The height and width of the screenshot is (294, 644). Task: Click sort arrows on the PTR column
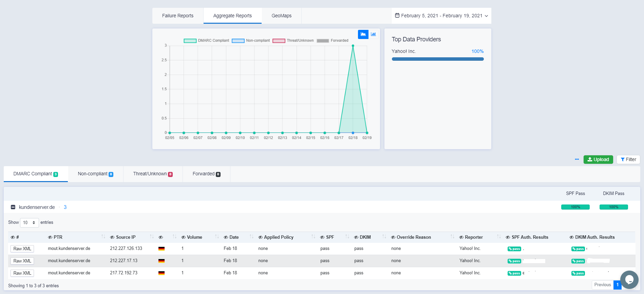pyautogui.click(x=103, y=237)
